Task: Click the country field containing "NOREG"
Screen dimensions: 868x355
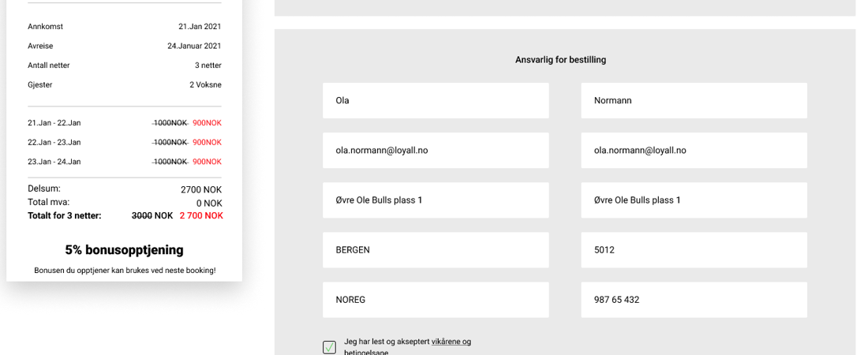Action: click(436, 300)
